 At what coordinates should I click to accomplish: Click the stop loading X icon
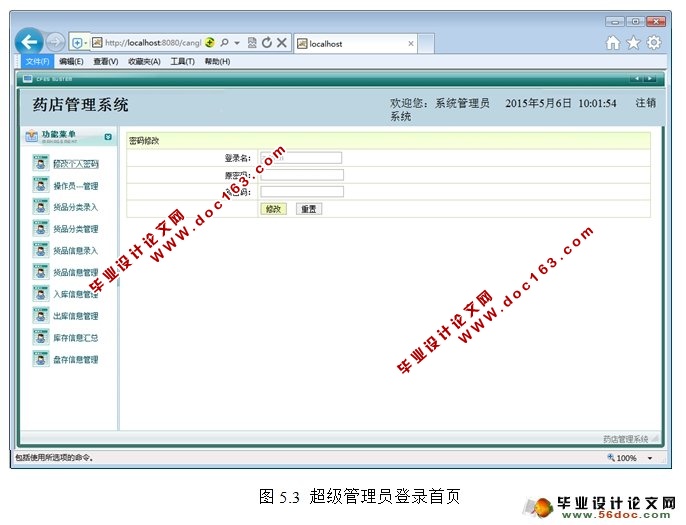coord(282,42)
